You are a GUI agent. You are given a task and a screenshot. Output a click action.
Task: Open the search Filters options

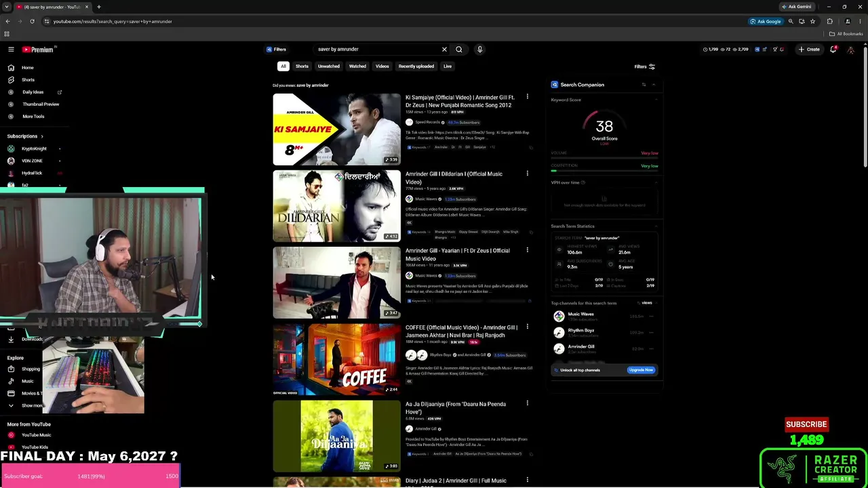(x=644, y=67)
